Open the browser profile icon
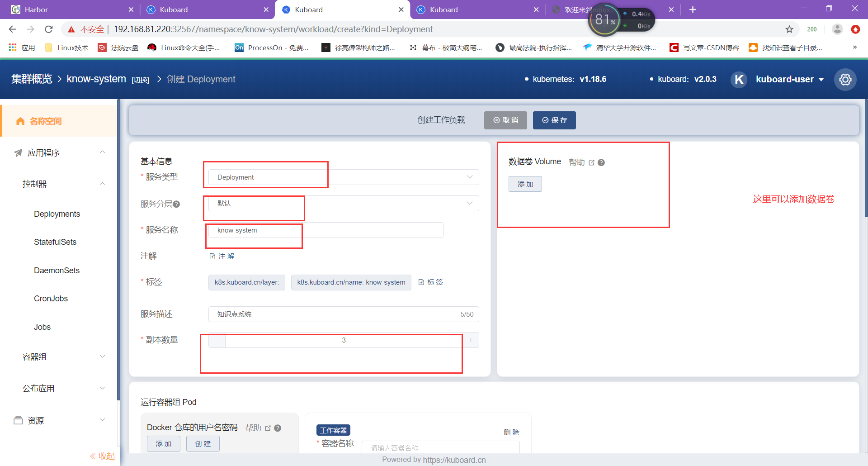The image size is (868, 466). [837, 29]
